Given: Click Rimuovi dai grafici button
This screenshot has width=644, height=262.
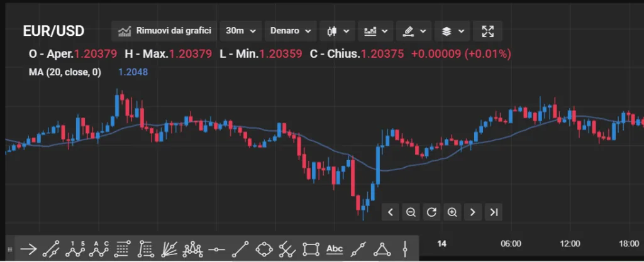Looking at the screenshot, I should 165,31.
